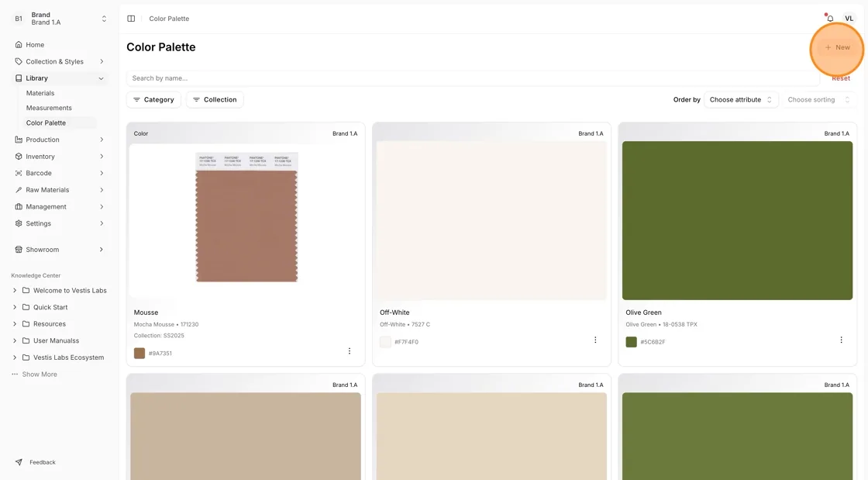868x480 pixels.
Task: Click the #9A7351 brown color swatch
Action: click(139, 354)
